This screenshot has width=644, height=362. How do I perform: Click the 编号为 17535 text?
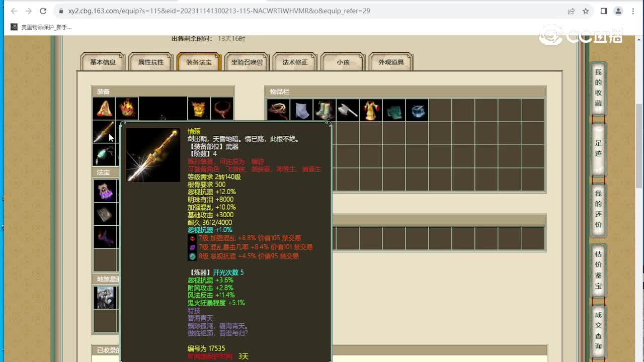[206, 348]
